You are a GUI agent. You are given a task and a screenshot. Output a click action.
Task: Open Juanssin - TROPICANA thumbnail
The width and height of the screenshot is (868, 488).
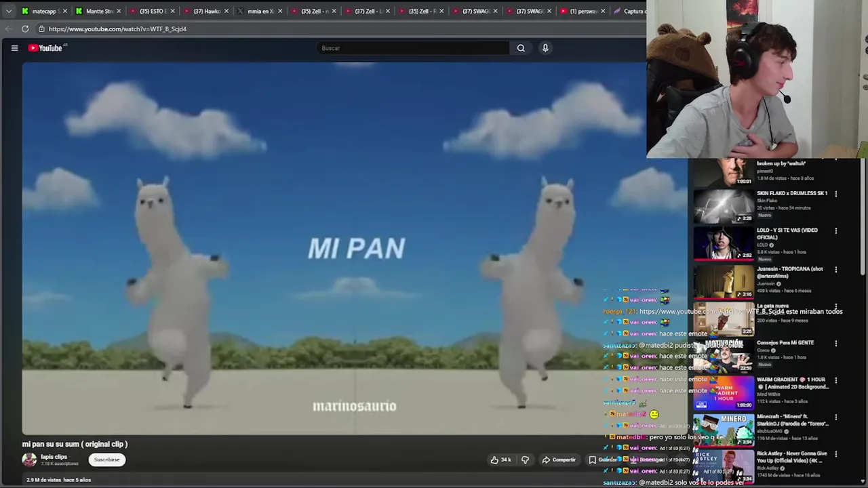coord(723,281)
